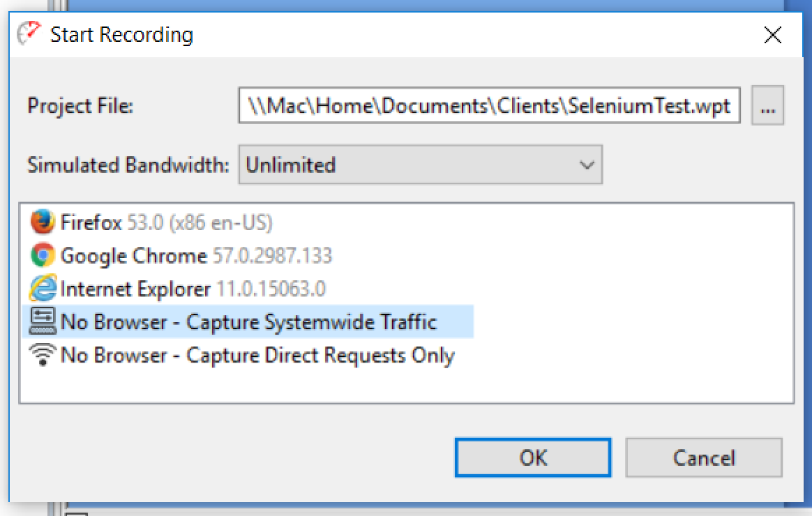Click the Firefox browser icon
The height and width of the screenshot is (516, 812).
pos(43,222)
